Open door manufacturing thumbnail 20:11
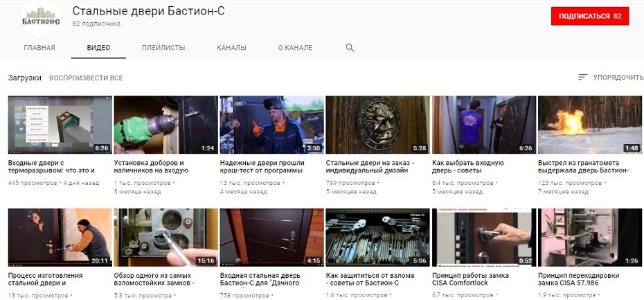Image resolution: width=644 pixels, height=300 pixels. click(60, 238)
